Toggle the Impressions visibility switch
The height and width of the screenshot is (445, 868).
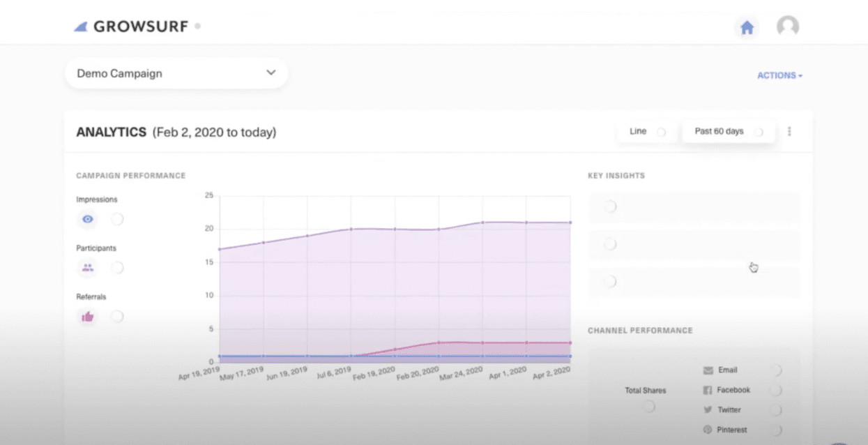coord(117,219)
